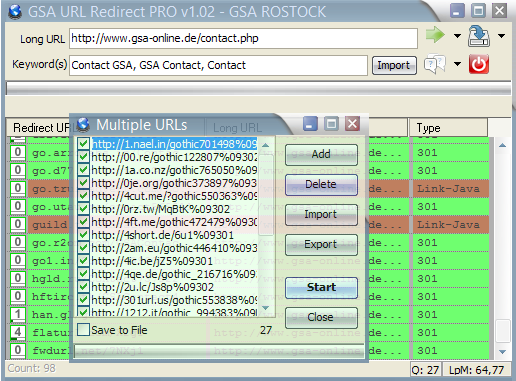Select the http://0rz.tw/MqBtK URL entry
This screenshot has width=516, height=381.
[x=161, y=209]
